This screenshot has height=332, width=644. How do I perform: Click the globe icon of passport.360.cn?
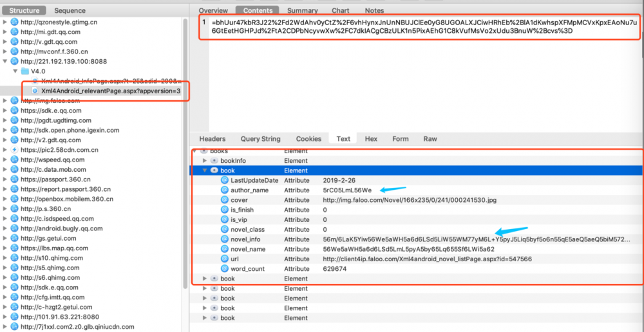click(x=15, y=180)
